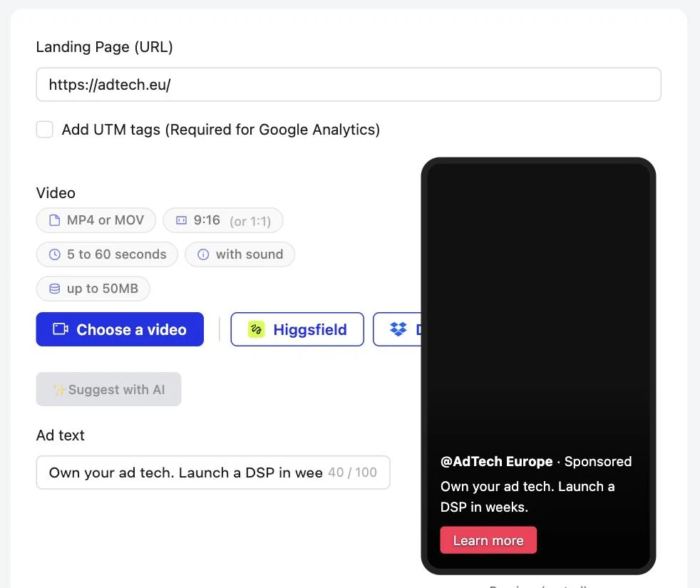Click the (or 1:1) alternate ratio text
The image size is (700, 588).
click(250, 221)
